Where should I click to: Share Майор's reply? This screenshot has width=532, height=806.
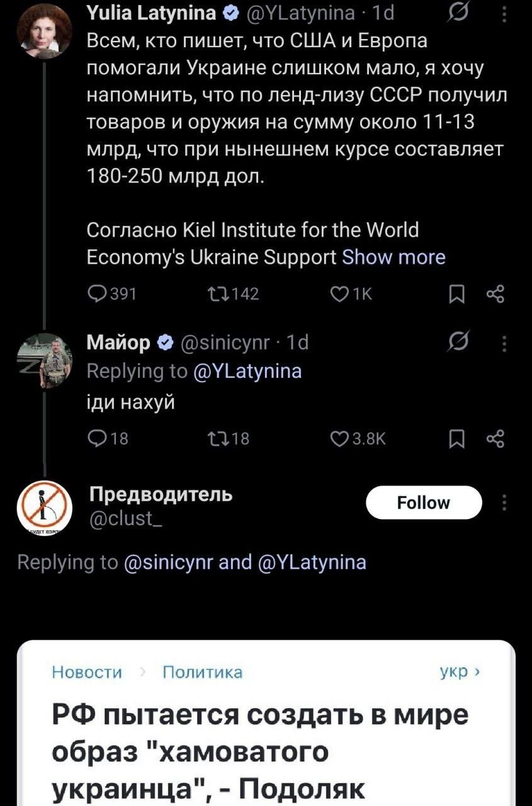(x=495, y=439)
